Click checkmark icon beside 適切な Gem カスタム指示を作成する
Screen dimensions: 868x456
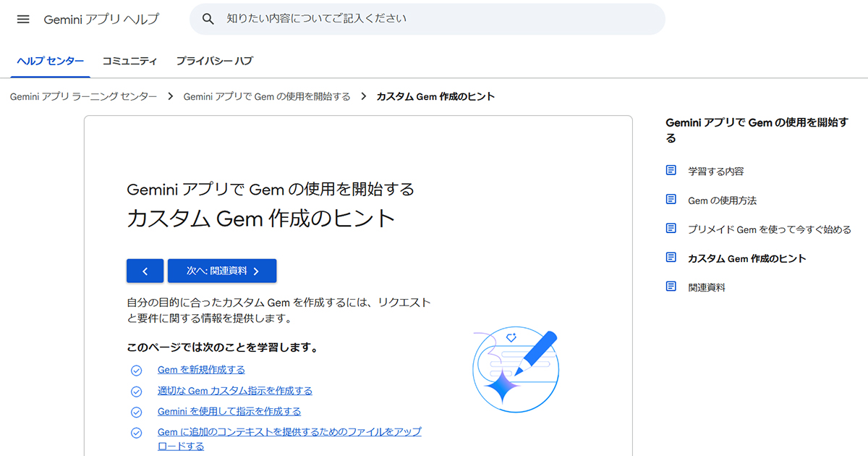point(136,392)
